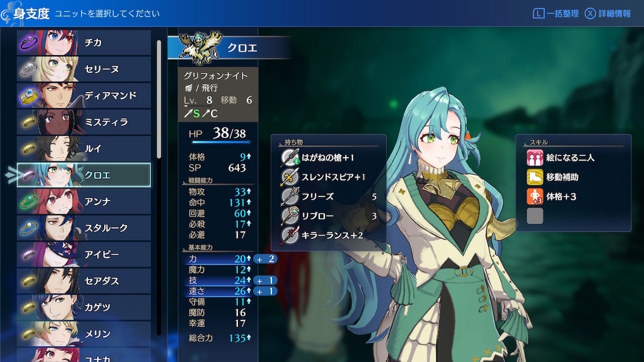
Task: Select the キラーランス+2 weapon icon
Action: [x=290, y=235]
